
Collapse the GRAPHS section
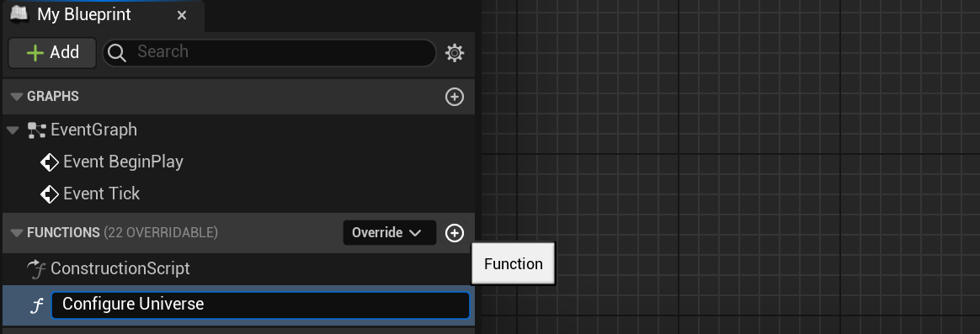coord(16,97)
